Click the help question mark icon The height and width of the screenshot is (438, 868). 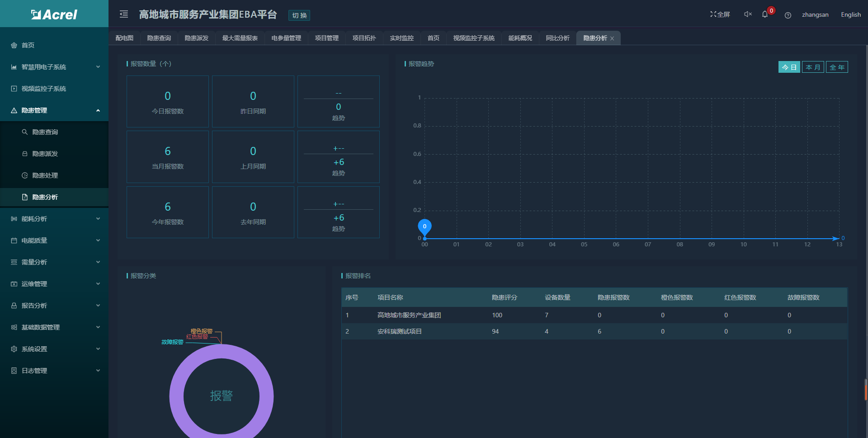(788, 15)
